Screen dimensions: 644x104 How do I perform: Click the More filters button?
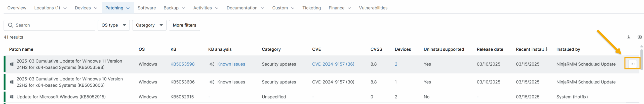(184, 25)
